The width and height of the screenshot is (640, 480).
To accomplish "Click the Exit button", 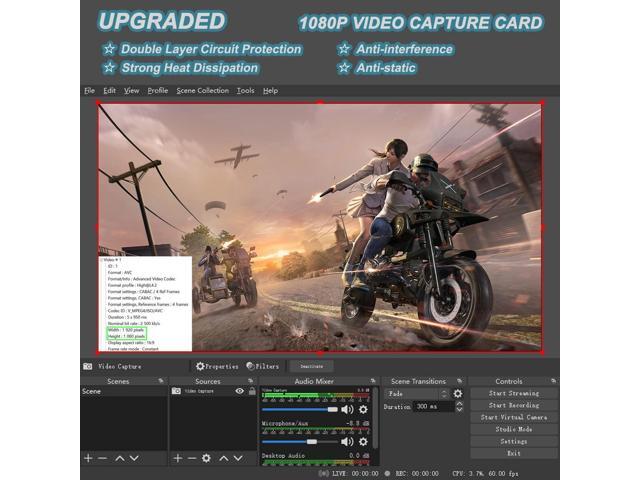I will coord(514,453).
